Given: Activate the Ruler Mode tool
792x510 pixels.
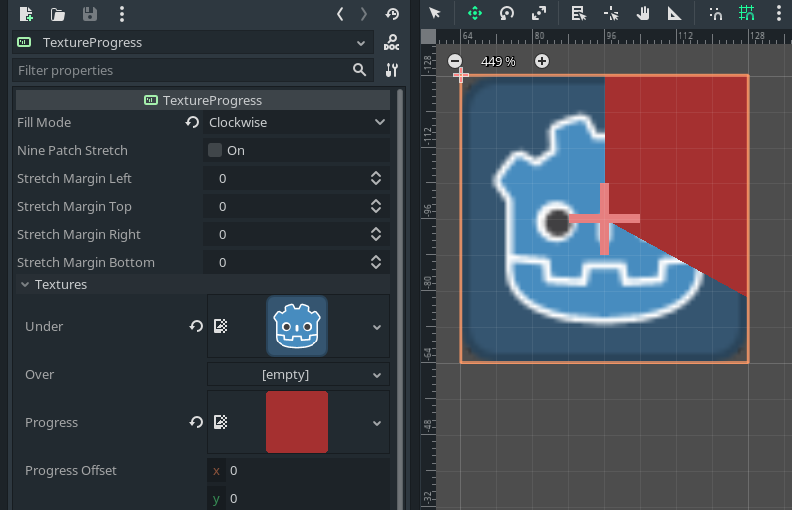Looking at the screenshot, I should 675,13.
